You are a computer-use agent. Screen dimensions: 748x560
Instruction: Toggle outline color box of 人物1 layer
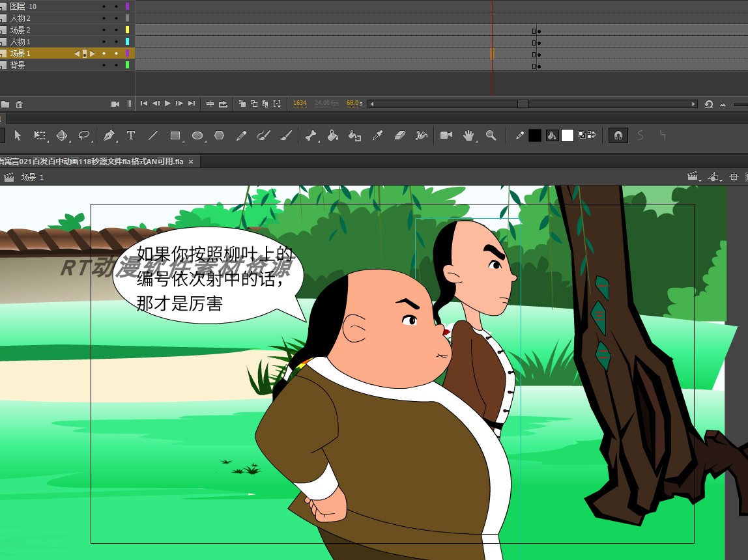(x=127, y=42)
